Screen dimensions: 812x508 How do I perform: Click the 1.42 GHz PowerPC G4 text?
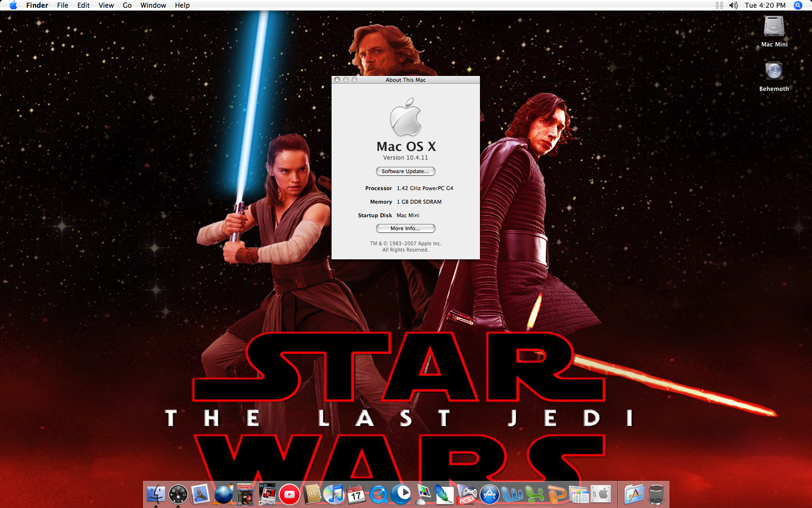click(x=425, y=188)
